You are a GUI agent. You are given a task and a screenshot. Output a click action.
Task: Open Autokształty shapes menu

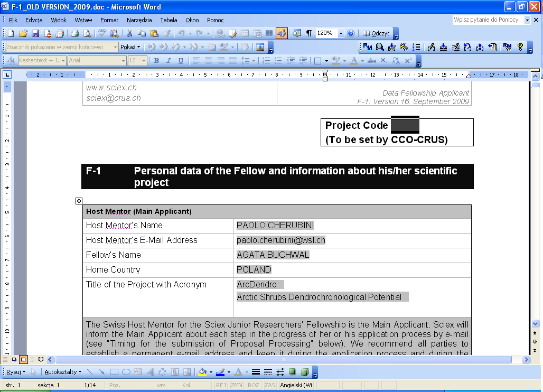click(x=63, y=372)
